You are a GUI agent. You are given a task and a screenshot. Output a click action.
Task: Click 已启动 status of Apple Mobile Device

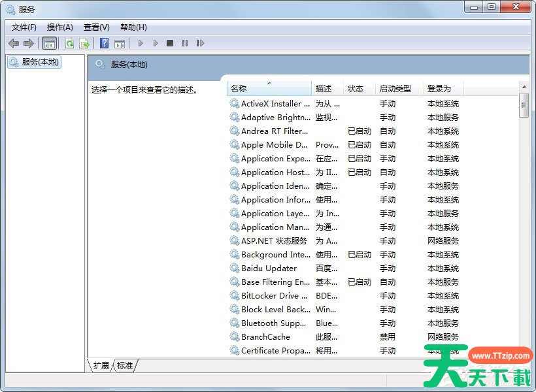360,145
